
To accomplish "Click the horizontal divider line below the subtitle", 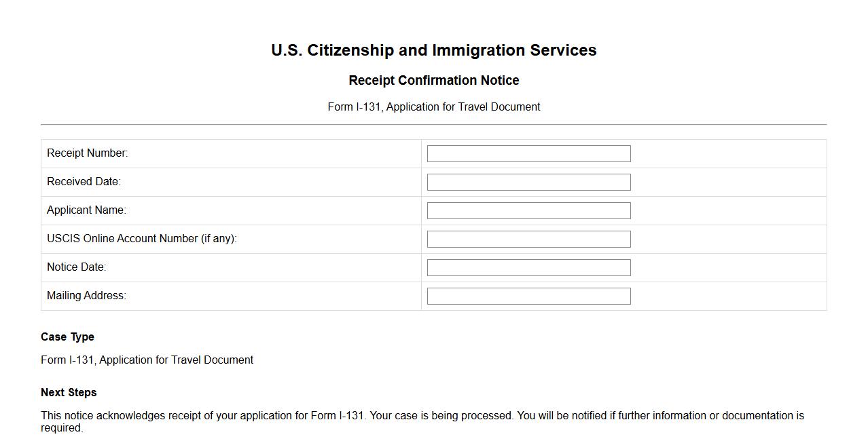I will pos(433,125).
